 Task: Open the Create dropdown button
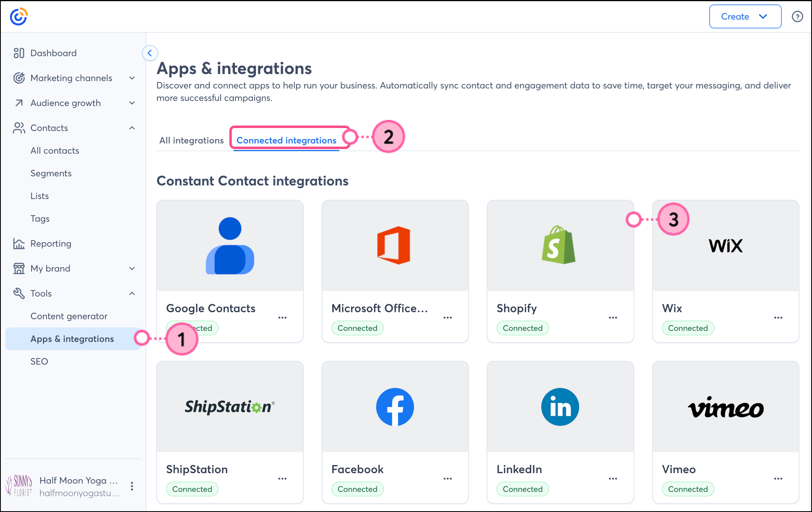coord(745,17)
